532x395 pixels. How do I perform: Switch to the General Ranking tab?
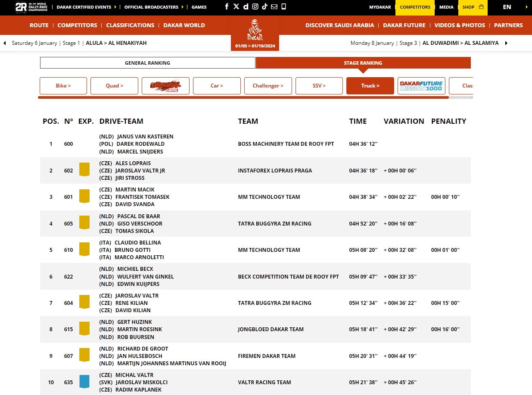[147, 63]
